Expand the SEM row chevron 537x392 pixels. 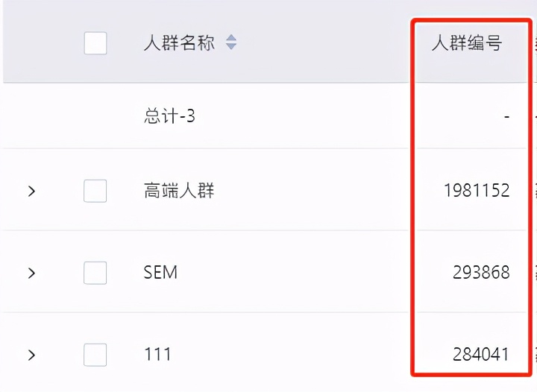pyautogui.click(x=31, y=273)
